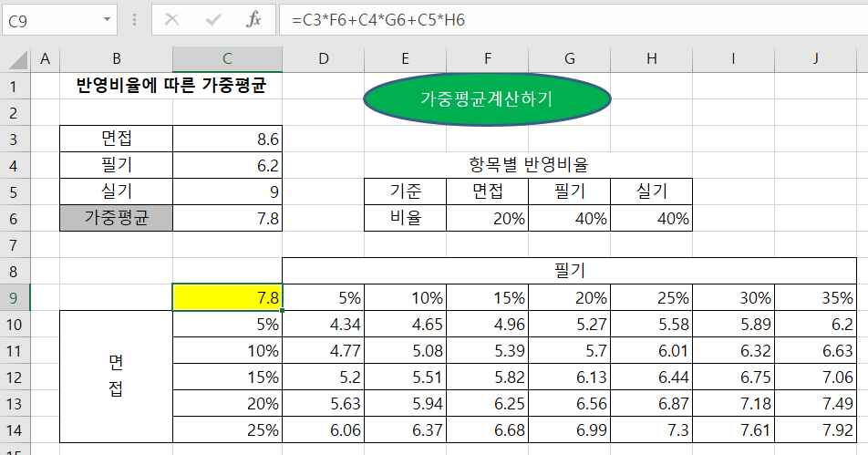Screen dimensions: 868x455
Task: Click the 면접 ratio cell showing 20%
Action: [487, 219]
